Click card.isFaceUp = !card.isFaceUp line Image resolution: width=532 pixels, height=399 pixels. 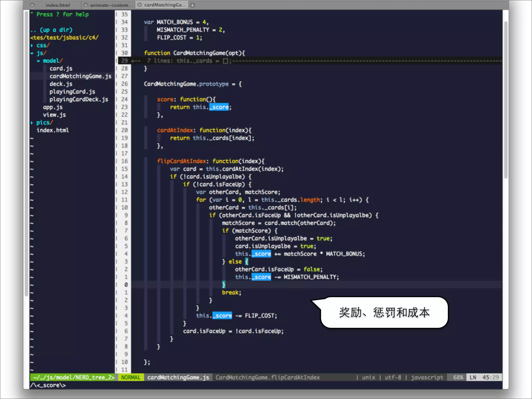click(x=233, y=331)
